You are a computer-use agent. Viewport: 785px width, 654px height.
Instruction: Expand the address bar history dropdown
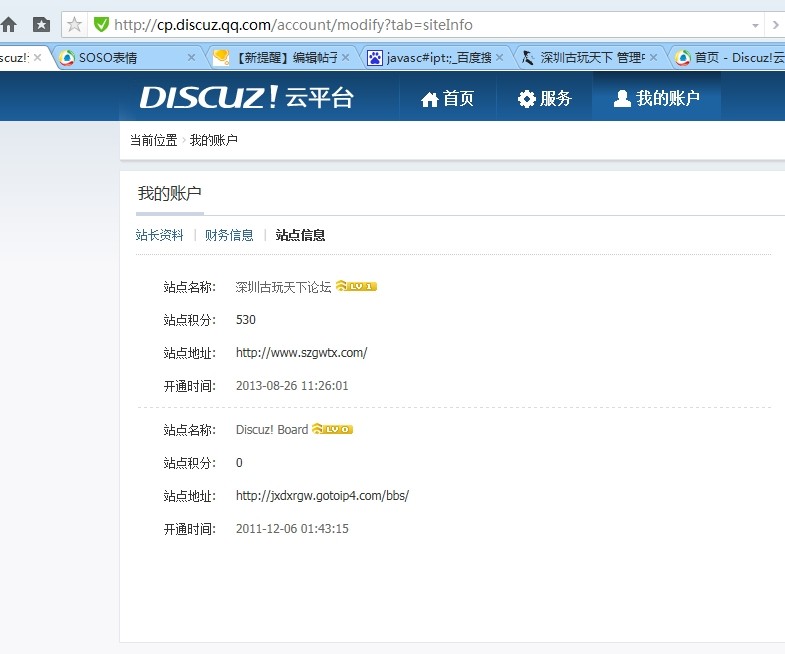(x=755, y=25)
